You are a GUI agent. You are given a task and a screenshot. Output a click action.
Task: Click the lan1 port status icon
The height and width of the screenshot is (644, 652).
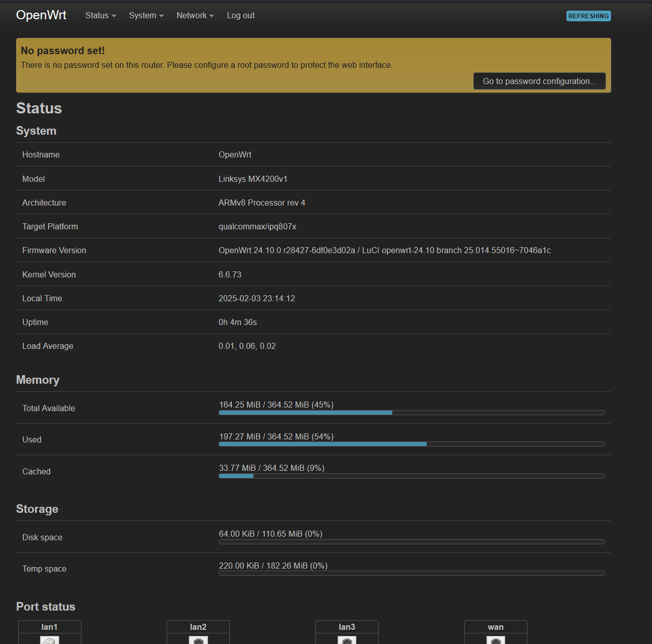(50, 640)
